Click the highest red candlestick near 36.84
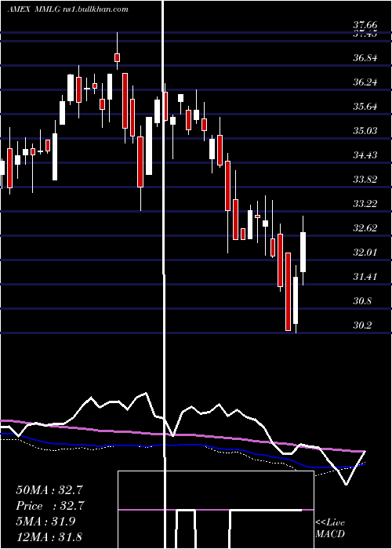Image resolution: width=392 pixels, height=549 pixels. click(118, 57)
